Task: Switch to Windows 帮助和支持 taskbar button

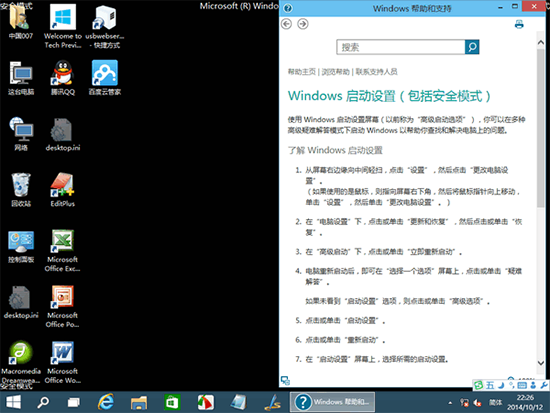Action: (x=332, y=402)
